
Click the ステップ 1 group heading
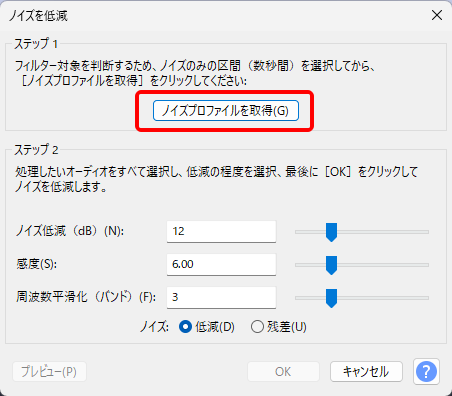pyautogui.click(x=36, y=44)
